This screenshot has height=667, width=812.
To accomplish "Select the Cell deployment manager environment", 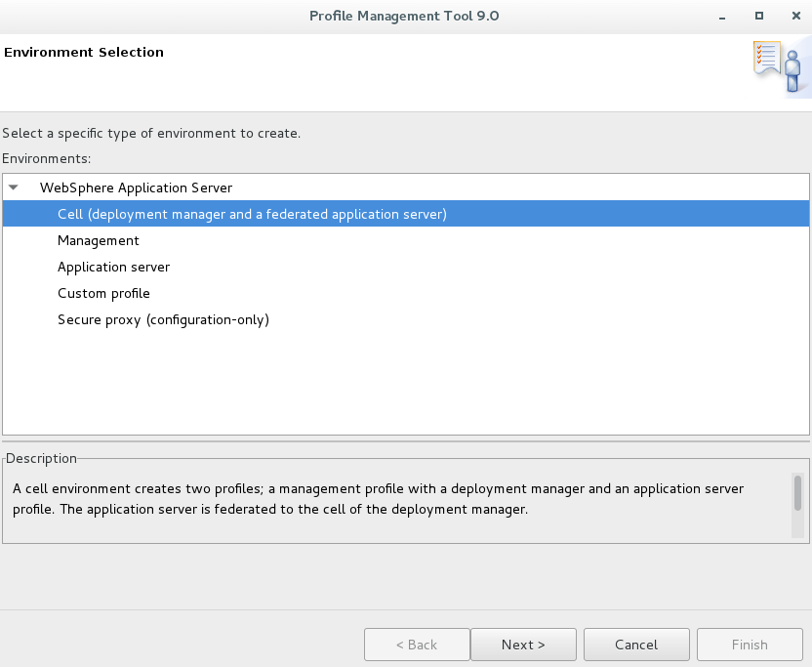I will [252, 214].
